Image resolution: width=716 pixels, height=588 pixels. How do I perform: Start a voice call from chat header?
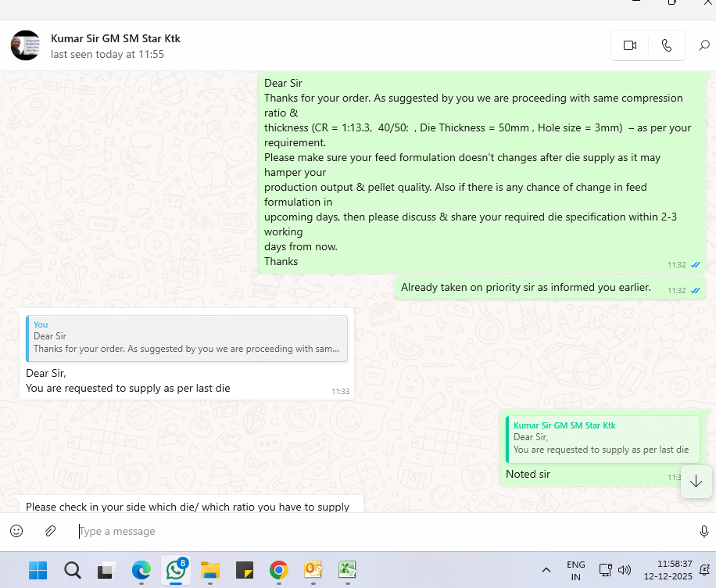[x=666, y=45]
